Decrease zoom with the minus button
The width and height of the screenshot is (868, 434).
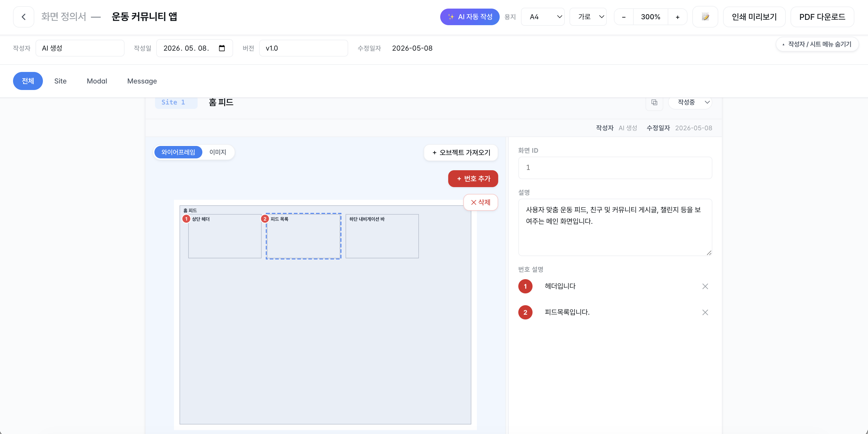[624, 17]
